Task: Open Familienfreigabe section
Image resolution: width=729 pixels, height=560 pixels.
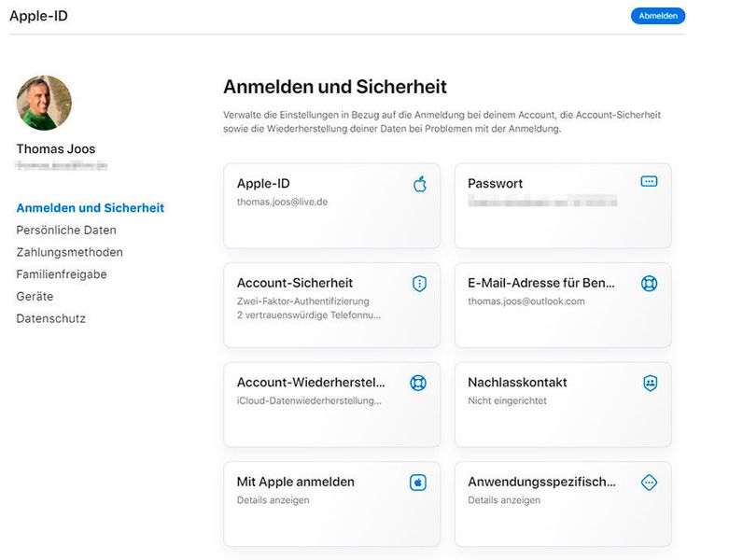Action: 62,274
